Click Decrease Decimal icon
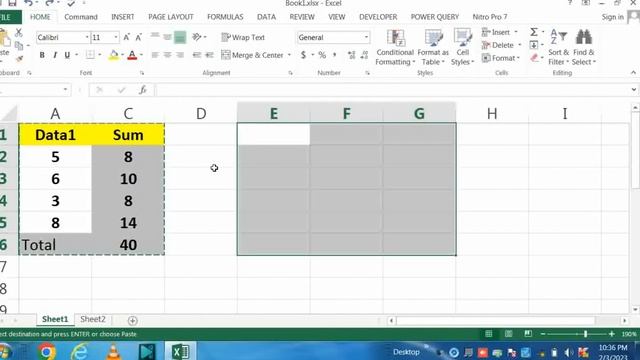The width and height of the screenshot is (640, 360). coord(364,55)
